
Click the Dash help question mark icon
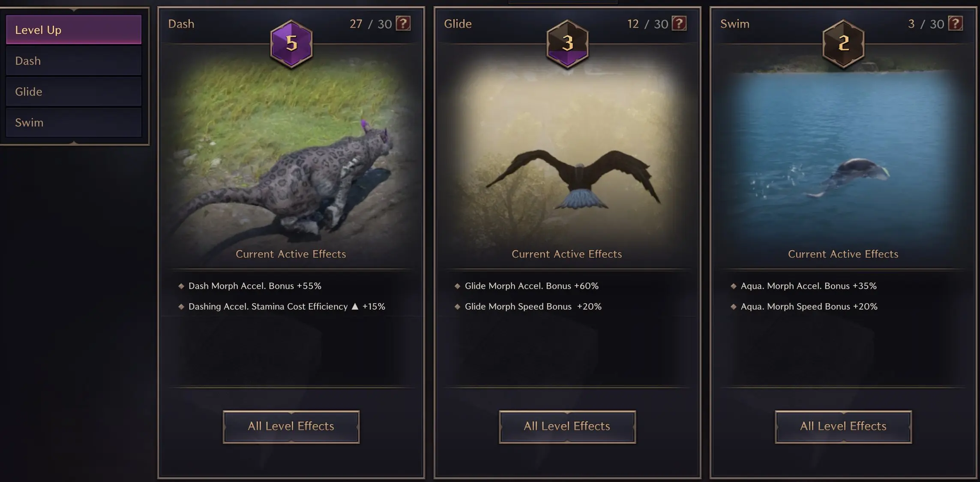[x=403, y=24]
